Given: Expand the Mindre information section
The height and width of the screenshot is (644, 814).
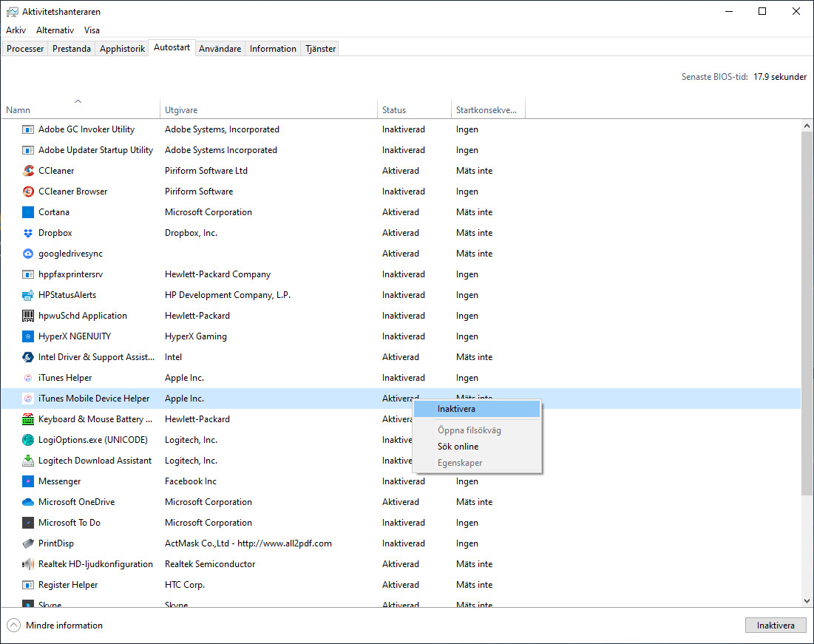Looking at the screenshot, I should [55, 625].
